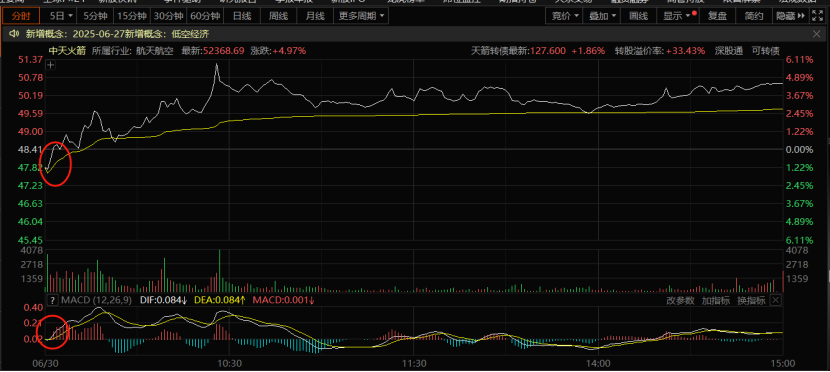Close the MACD indicator panel
Image resolution: width=830 pixels, height=372 pixels.
click(x=775, y=301)
